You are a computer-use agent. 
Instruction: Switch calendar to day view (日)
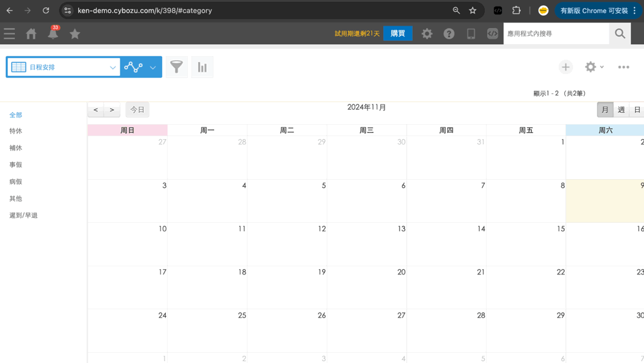(637, 110)
